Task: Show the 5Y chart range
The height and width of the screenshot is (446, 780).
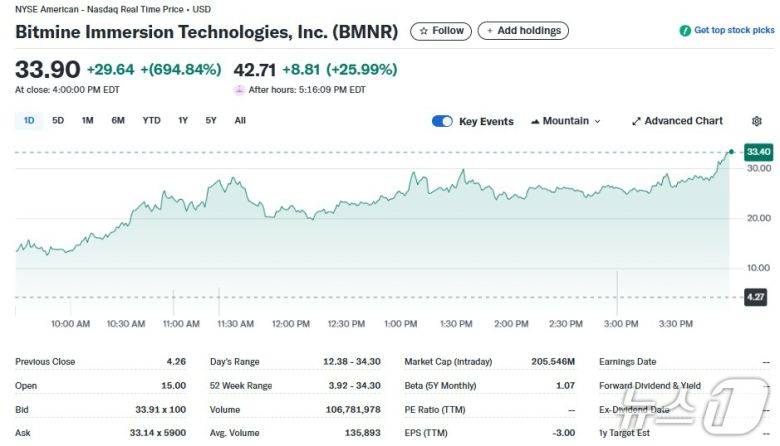Action: 211,121
